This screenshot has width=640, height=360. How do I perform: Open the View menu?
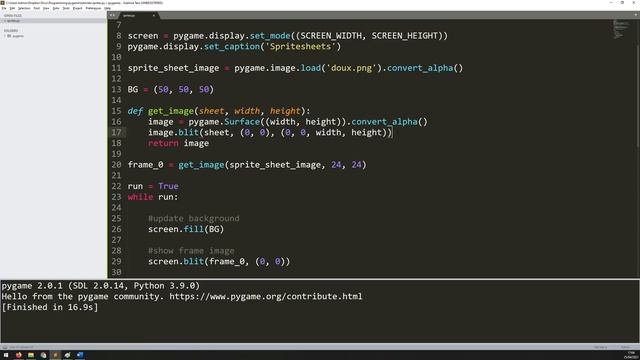[46, 8]
